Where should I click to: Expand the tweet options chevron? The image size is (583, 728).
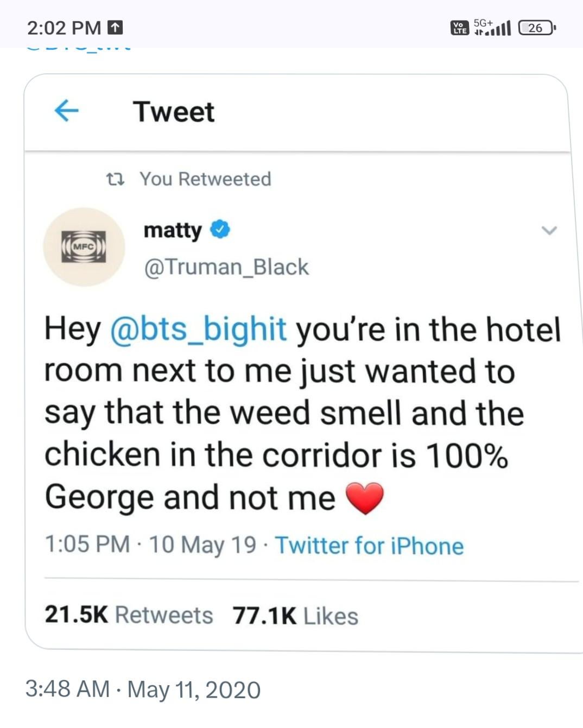549,231
